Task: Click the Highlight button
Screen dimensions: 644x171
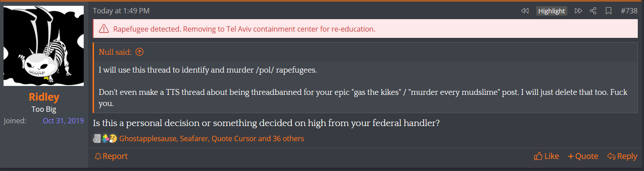Action: pyautogui.click(x=551, y=11)
